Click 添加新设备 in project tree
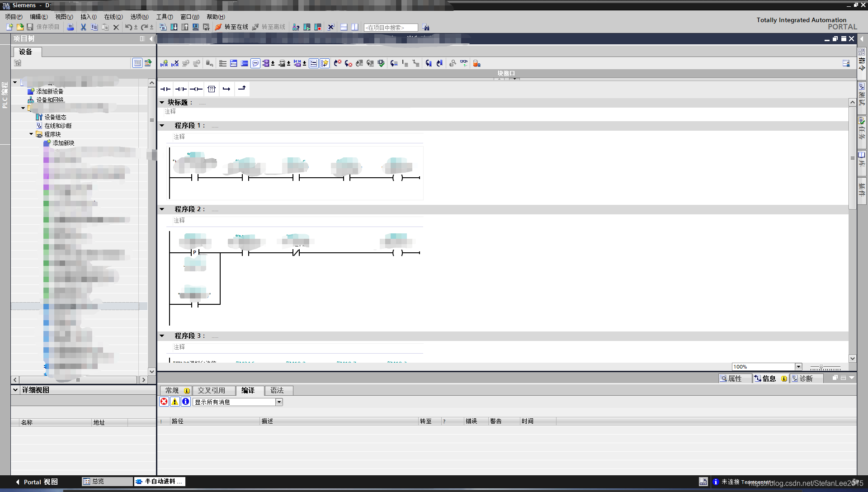The width and height of the screenshot is (868, 492). pyautogui.click(x=50, y=91)
